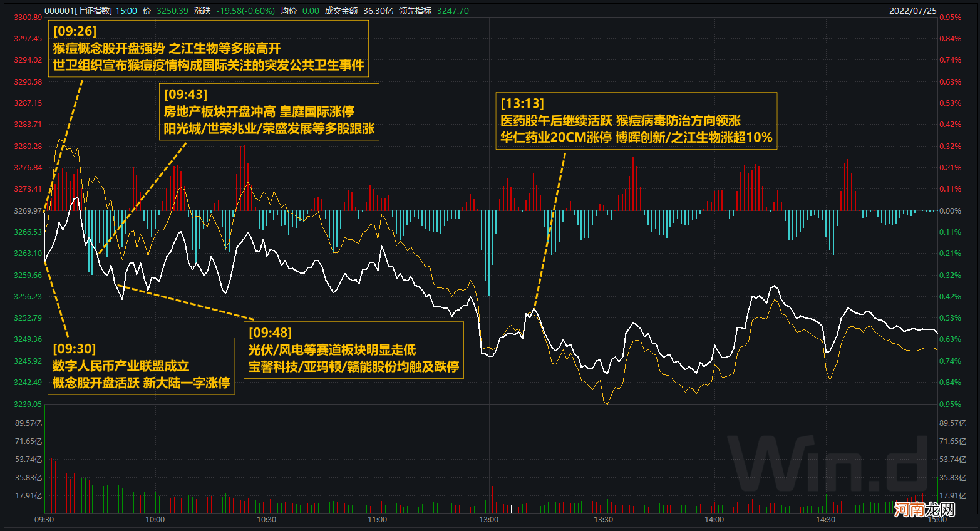Image resolution: width=980 pixels, height=531 pixels.
Task: Click the 3263.10 price axis label
Action: (28, 254)
